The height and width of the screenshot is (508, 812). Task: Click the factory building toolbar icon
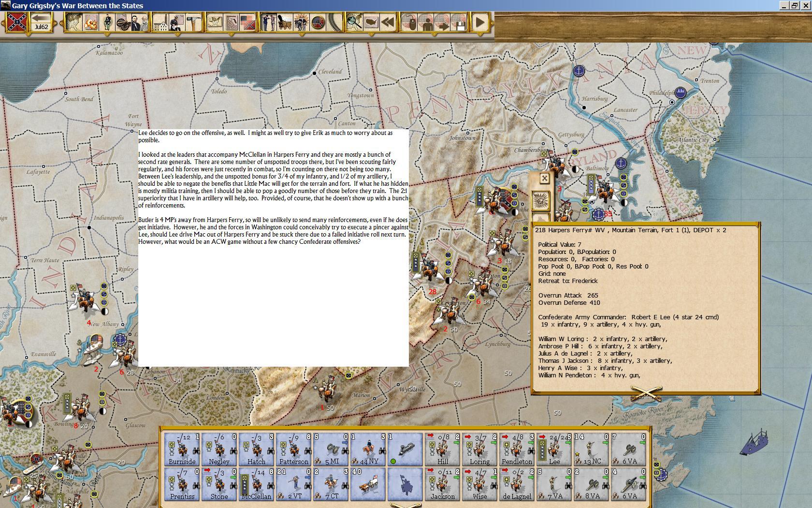click(161, 22)
